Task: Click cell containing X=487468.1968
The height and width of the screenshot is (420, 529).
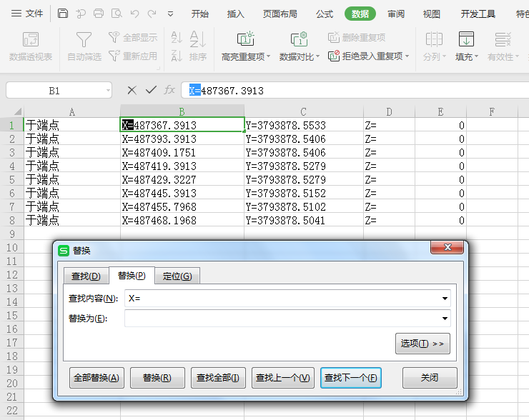Action: [182, 221]
